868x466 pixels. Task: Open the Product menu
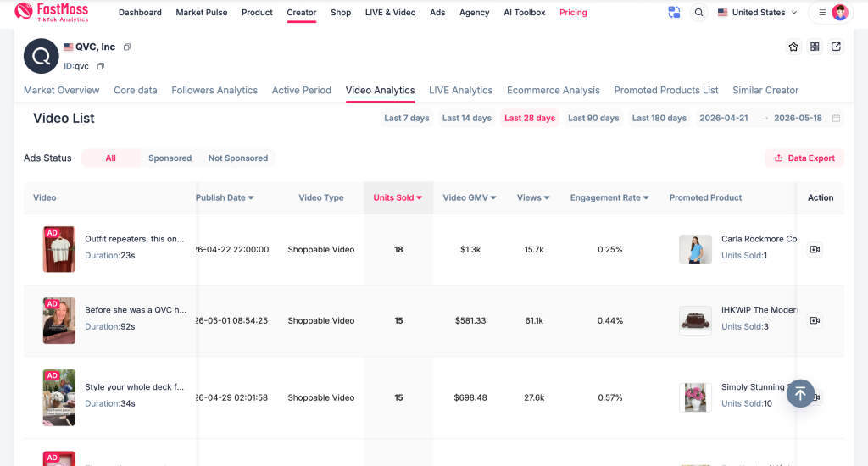[x=257, y=12]
